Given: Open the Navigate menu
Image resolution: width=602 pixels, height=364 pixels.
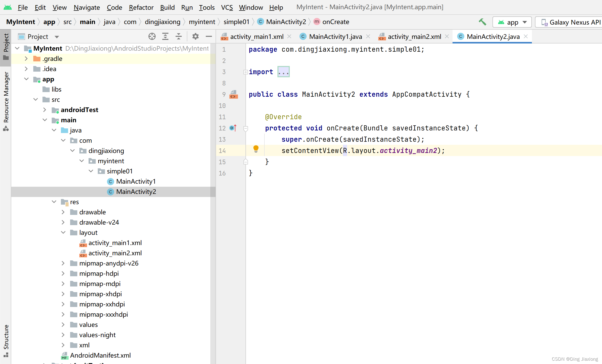Looking at the screenshot, I should click(87, 7).
